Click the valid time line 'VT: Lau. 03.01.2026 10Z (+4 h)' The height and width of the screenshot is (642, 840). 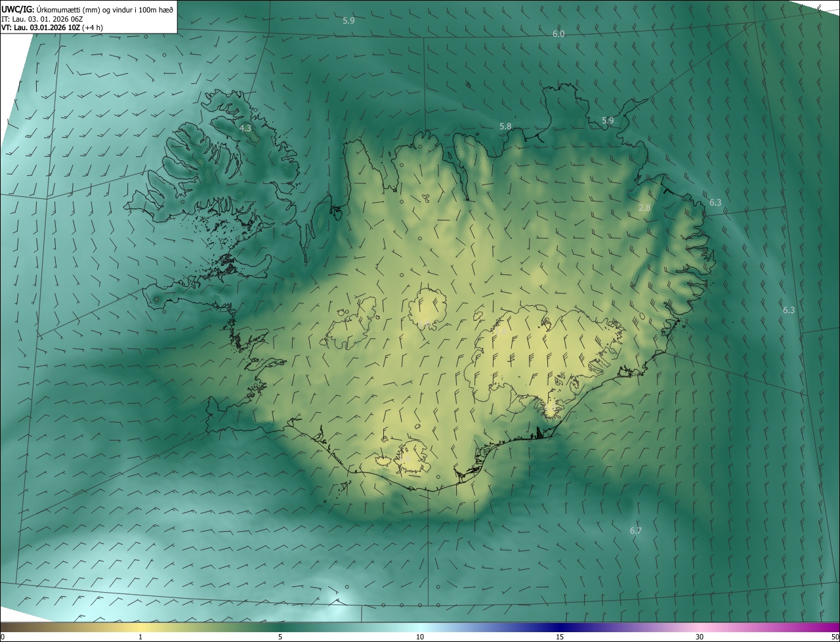(52, 28)
